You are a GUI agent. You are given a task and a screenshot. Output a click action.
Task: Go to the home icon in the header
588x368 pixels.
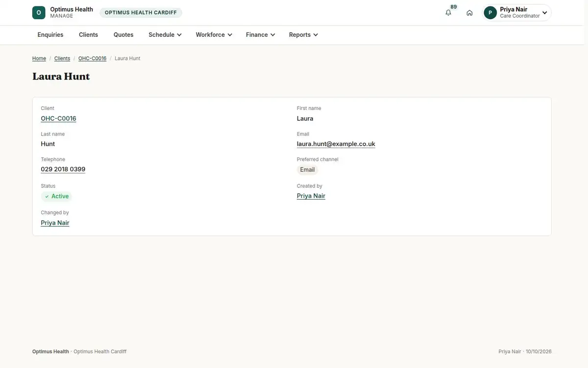point(469,13)
